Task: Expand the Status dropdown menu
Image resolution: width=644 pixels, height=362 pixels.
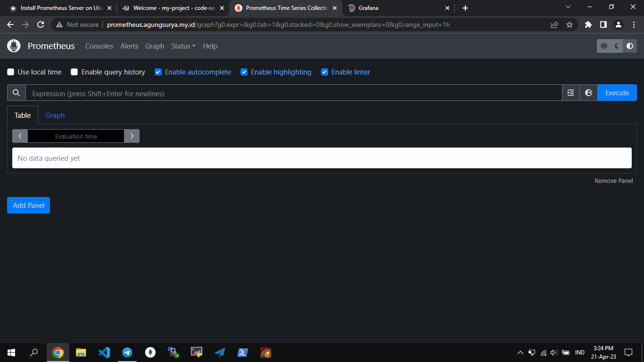Action: click(183, 46)
